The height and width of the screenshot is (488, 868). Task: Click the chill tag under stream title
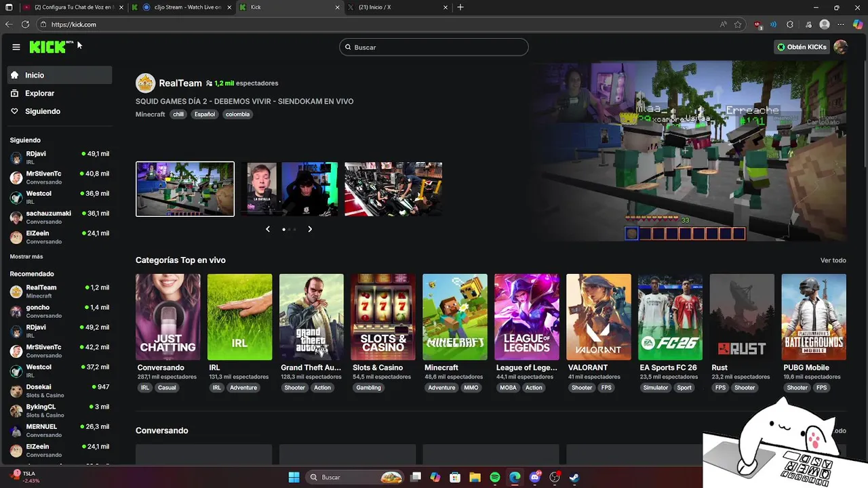point(178,115)
